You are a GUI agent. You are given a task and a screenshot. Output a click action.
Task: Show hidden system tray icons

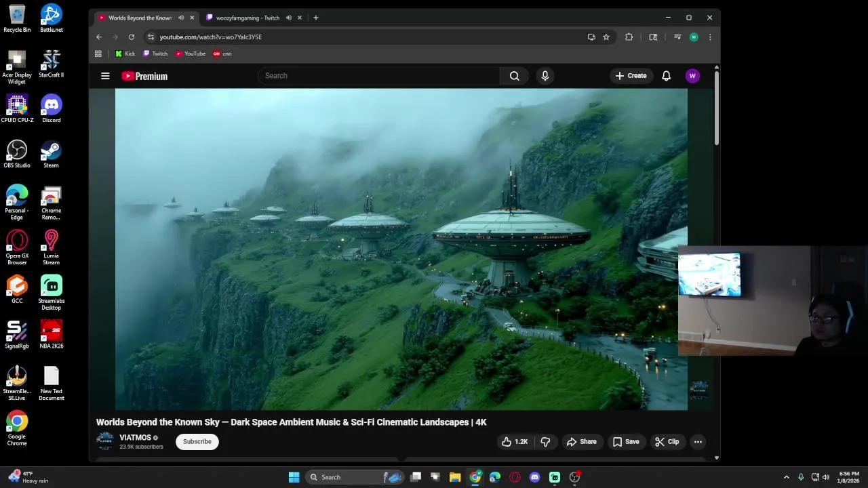(786, 477)
